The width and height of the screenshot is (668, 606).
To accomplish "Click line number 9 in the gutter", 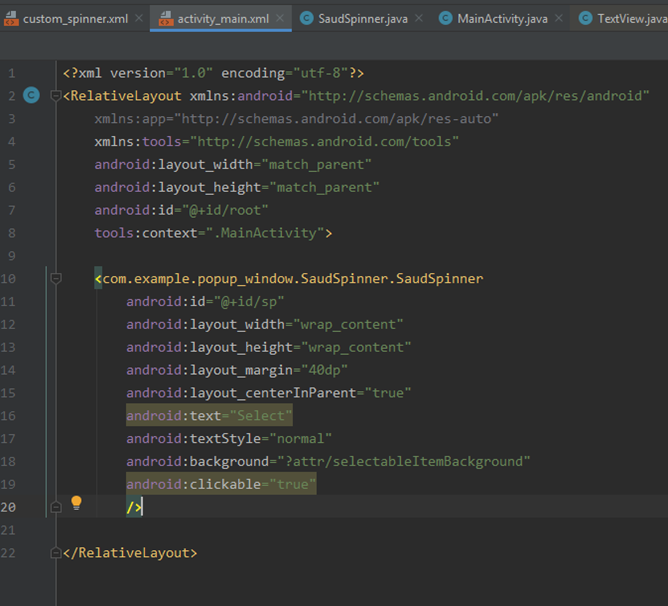I will 12,256.
